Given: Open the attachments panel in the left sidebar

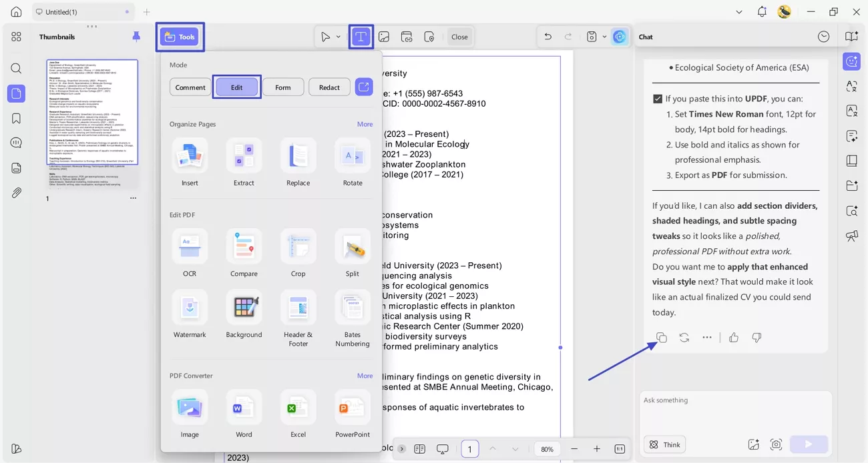Looking at the screenshot, I should tap(16, 193).
